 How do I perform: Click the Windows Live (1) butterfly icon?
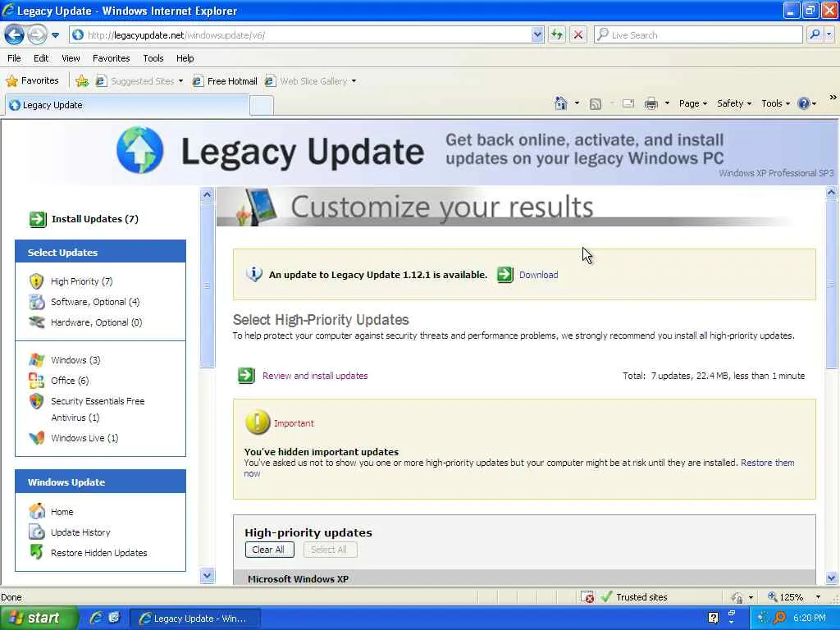36,438
